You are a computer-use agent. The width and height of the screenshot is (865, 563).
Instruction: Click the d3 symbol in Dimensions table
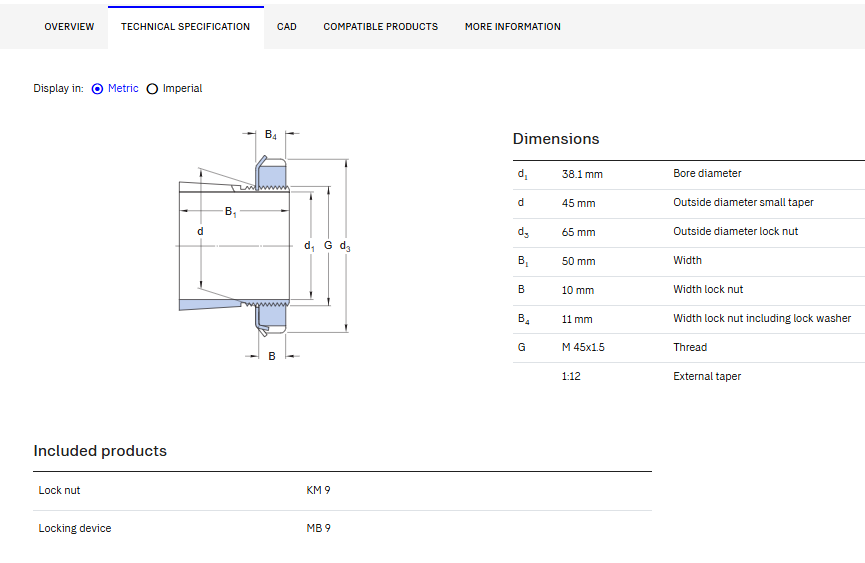coord(523,232)
